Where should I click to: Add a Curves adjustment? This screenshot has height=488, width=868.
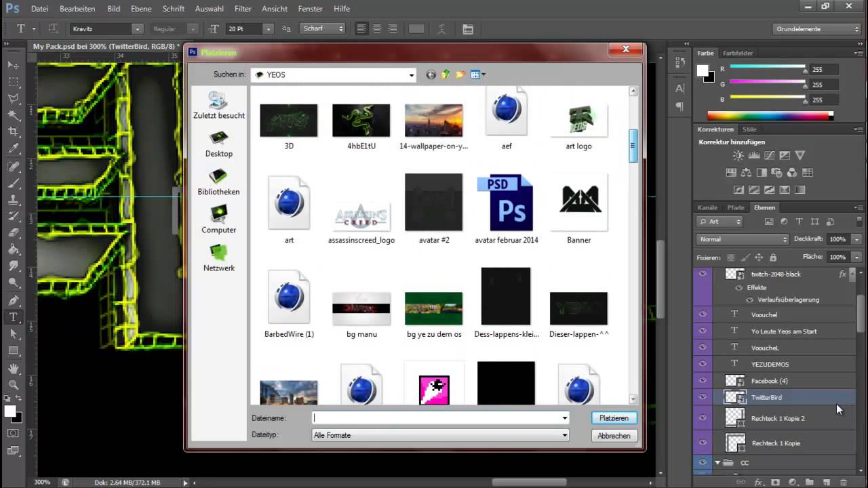(x=769, y=156)
